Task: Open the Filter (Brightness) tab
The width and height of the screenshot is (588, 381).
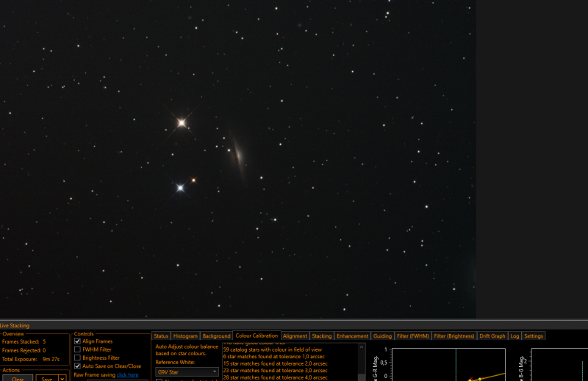Action: pyautogui.click(x=453, y=336)
